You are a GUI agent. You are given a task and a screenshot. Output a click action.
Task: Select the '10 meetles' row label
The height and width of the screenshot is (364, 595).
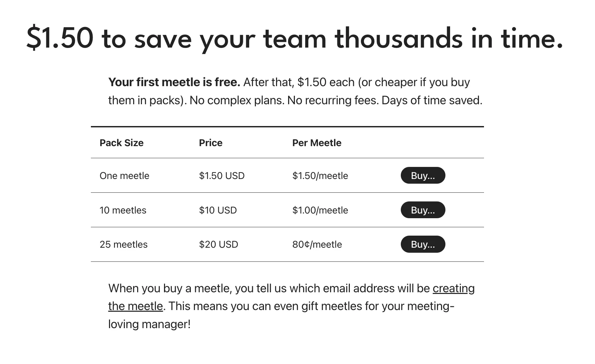point(123,210)
